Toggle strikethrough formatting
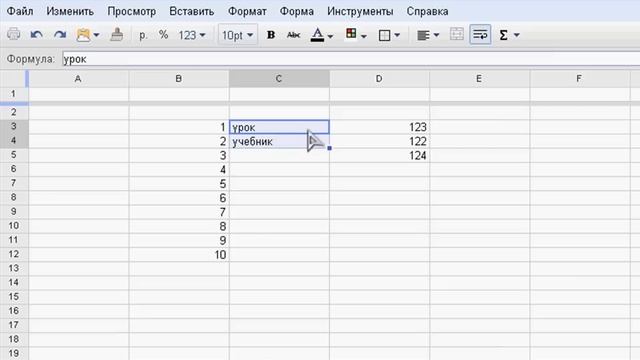Screen dimensions: 640x360 pos(293,35)
